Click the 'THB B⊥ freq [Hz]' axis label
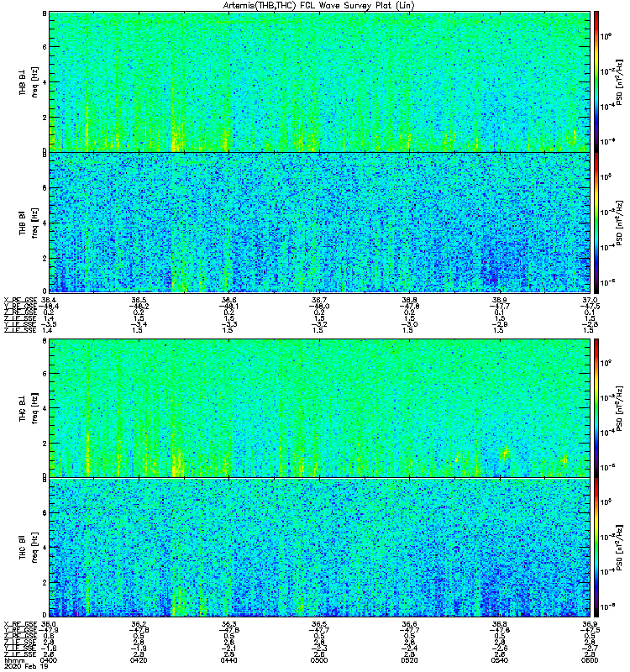The image size is (630, 672). click(x=29, y=81)
